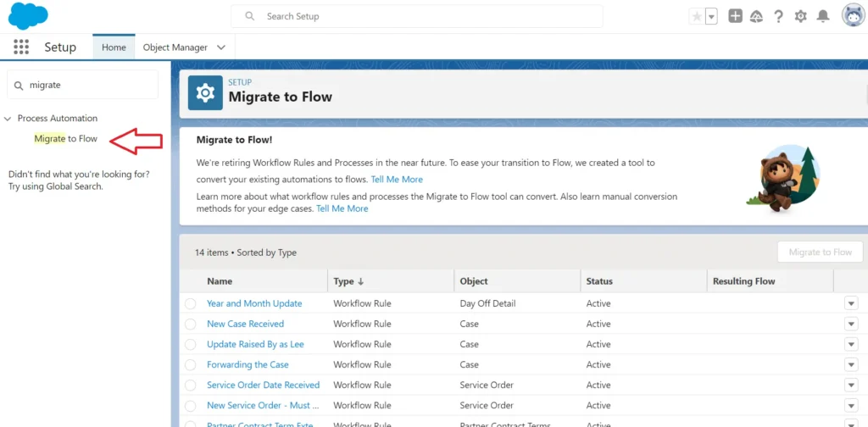This screenshot has height=427, width=868.
Task: Click the first Tell Me More link
Action: pyautogui.click(x=397, y=180)
